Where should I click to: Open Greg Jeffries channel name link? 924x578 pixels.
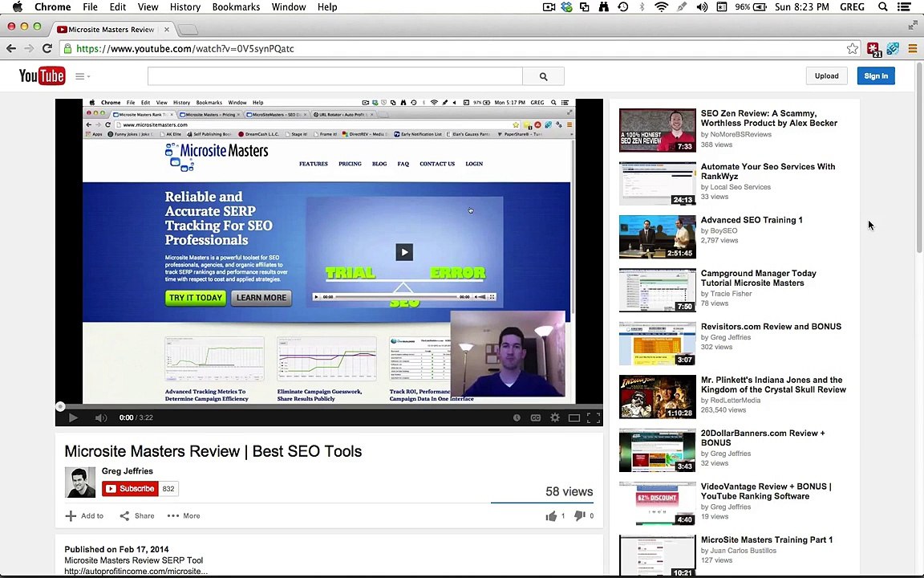(x=128, y=470)
